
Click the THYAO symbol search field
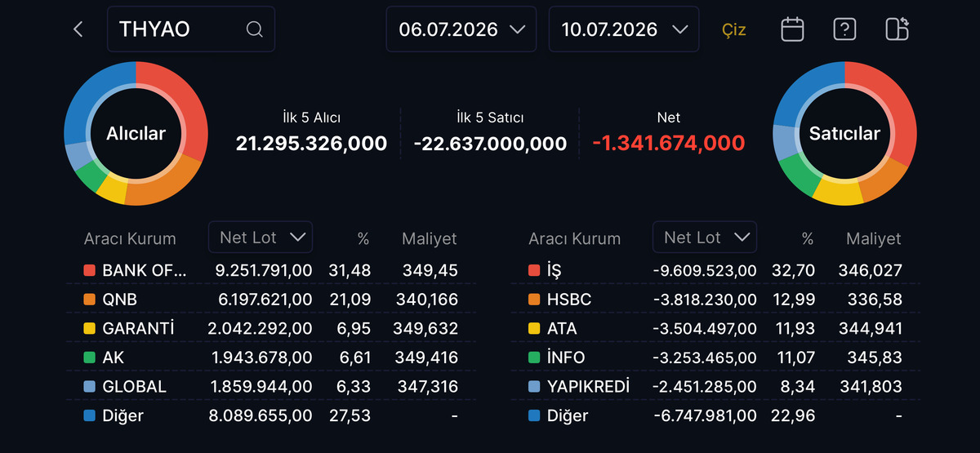coord(191,29)
